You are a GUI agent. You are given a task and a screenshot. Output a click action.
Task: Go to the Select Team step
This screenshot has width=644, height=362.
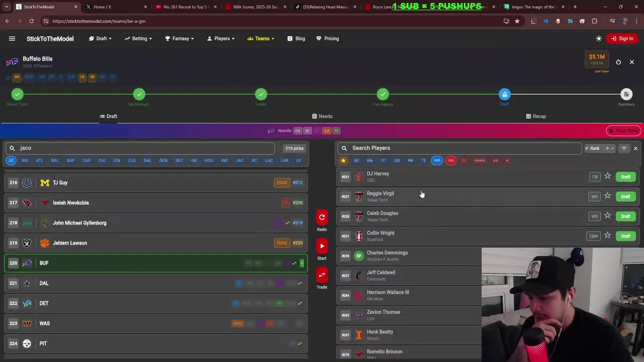pyautogui.click(x=18, y=94)
